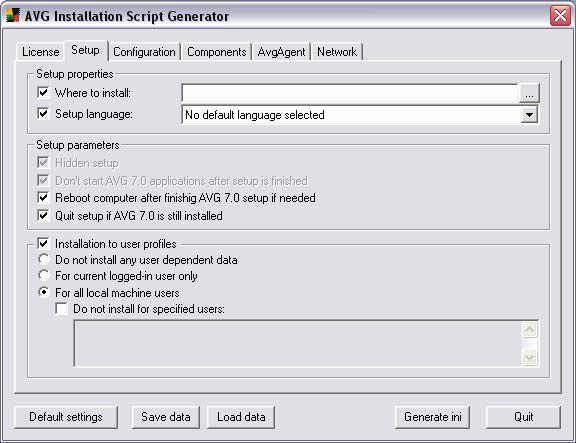Select For all local machine users option
576x443 pixels.
click(44, 292)
